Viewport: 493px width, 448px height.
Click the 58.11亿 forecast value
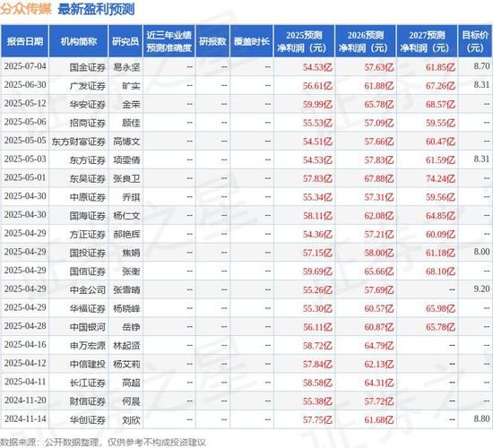pyautogui.click(x=317, y=216)
